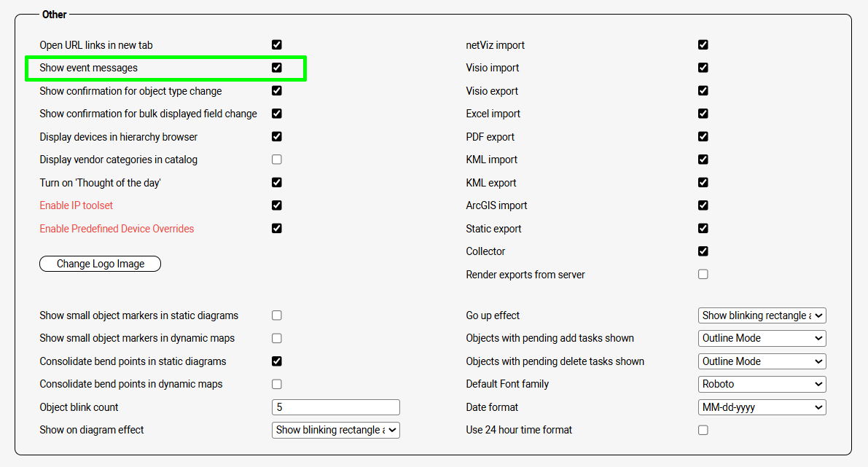
Task: Uncheck the Collector checkbox
Action: [703, 251]
